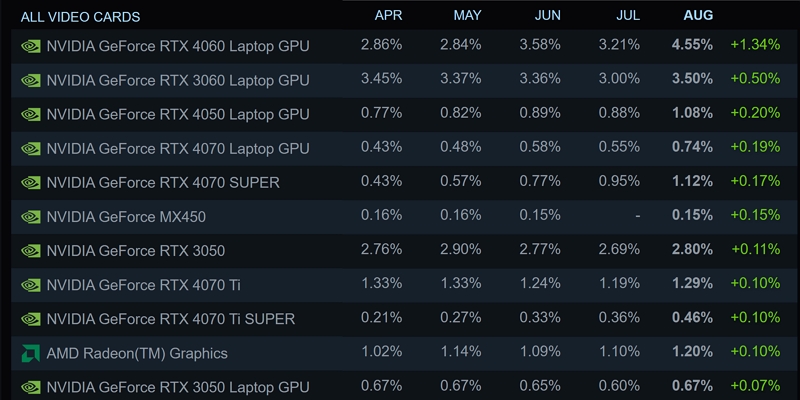Select the ALL VIDEO CARDS heading
This screenshot has width=800, height=400.
80,17
